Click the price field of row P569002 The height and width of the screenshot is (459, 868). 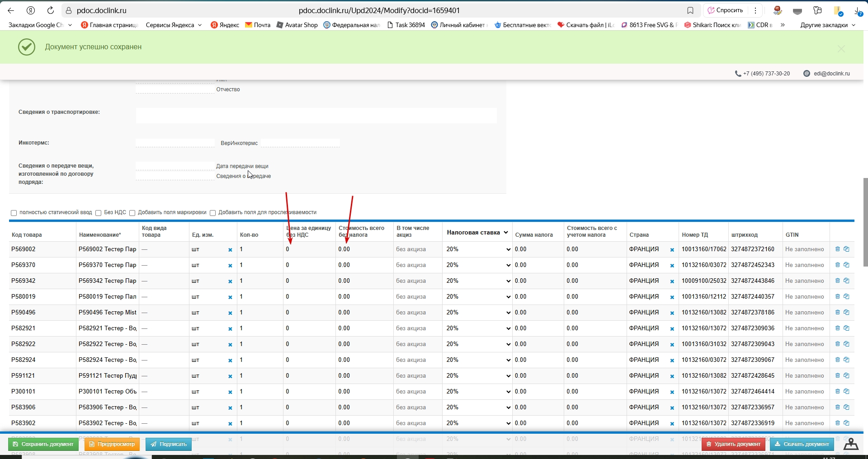[309, 249]
